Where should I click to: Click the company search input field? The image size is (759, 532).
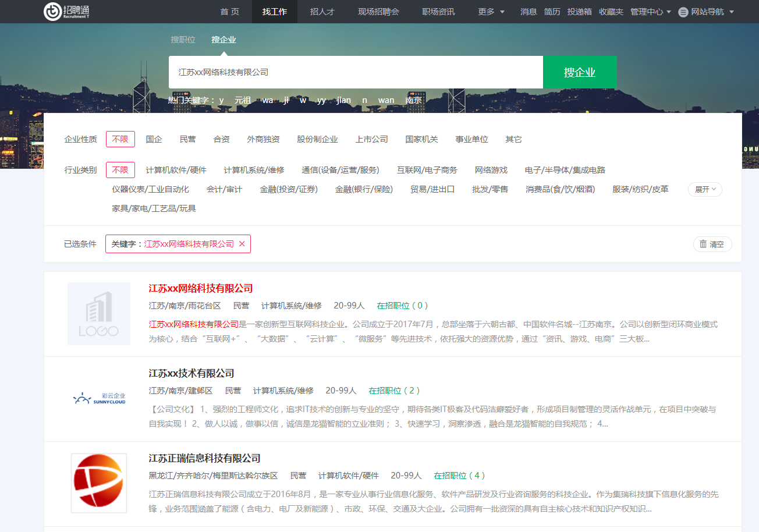coord(355,72)
